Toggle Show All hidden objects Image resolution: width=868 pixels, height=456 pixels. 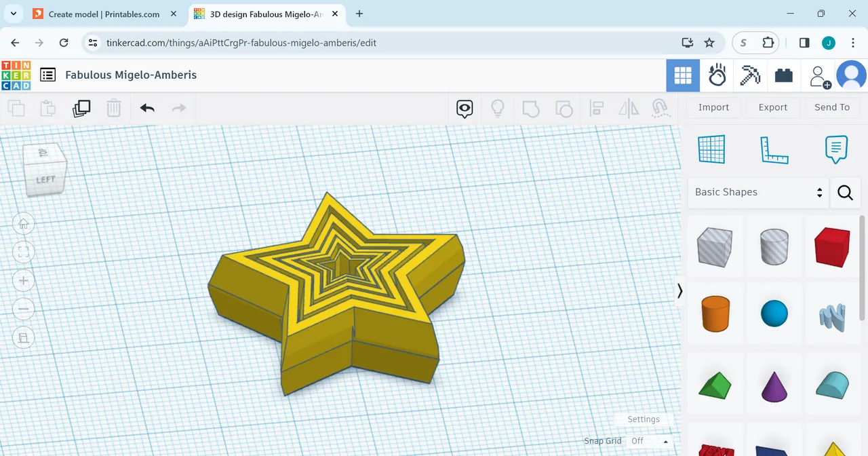click(x=498, y=108)
